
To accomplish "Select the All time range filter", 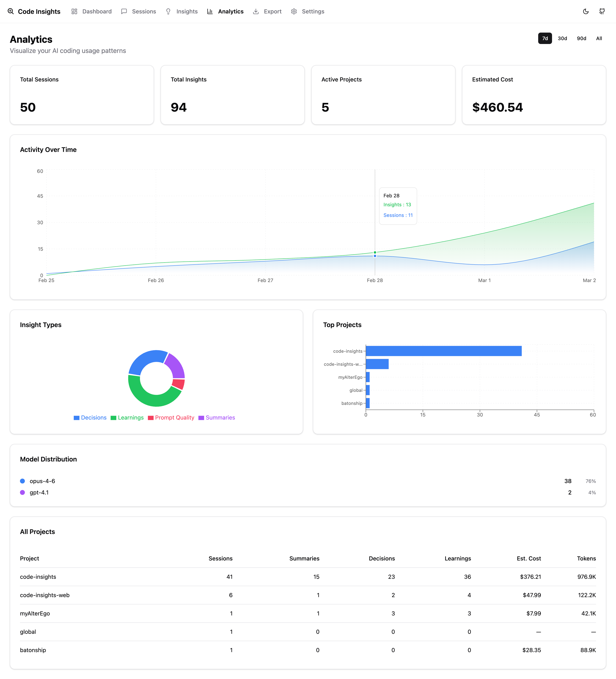I will (599, 38).
